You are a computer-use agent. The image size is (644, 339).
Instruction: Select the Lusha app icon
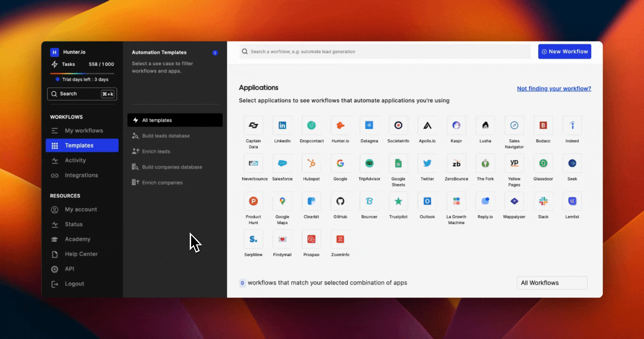[485, 125]
